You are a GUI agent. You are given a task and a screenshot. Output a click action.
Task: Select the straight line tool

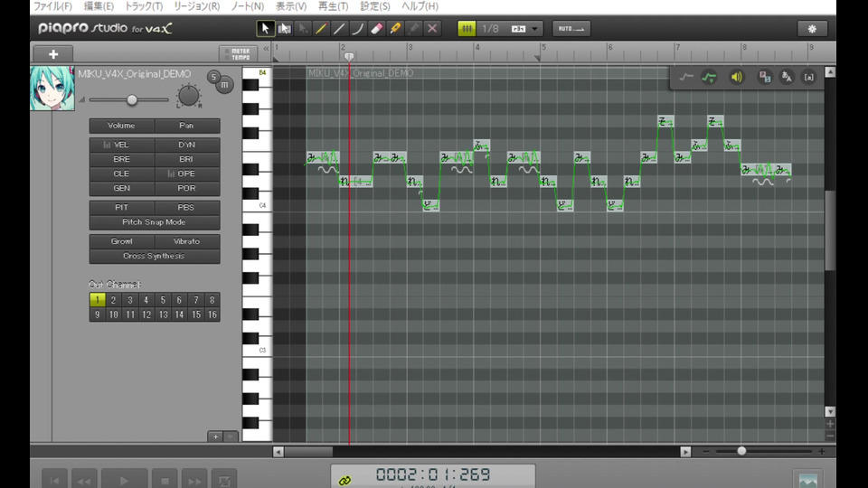tap(339, 28)
